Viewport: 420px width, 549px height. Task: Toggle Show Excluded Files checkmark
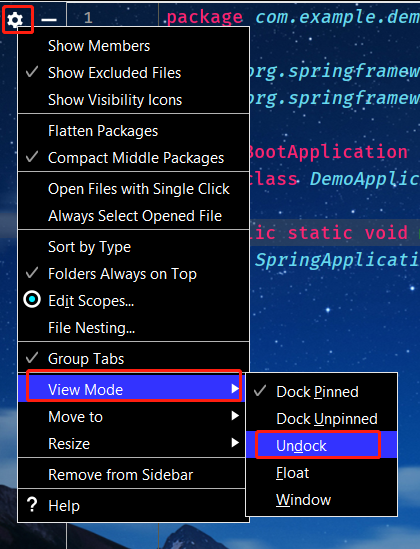coord(32,72)
